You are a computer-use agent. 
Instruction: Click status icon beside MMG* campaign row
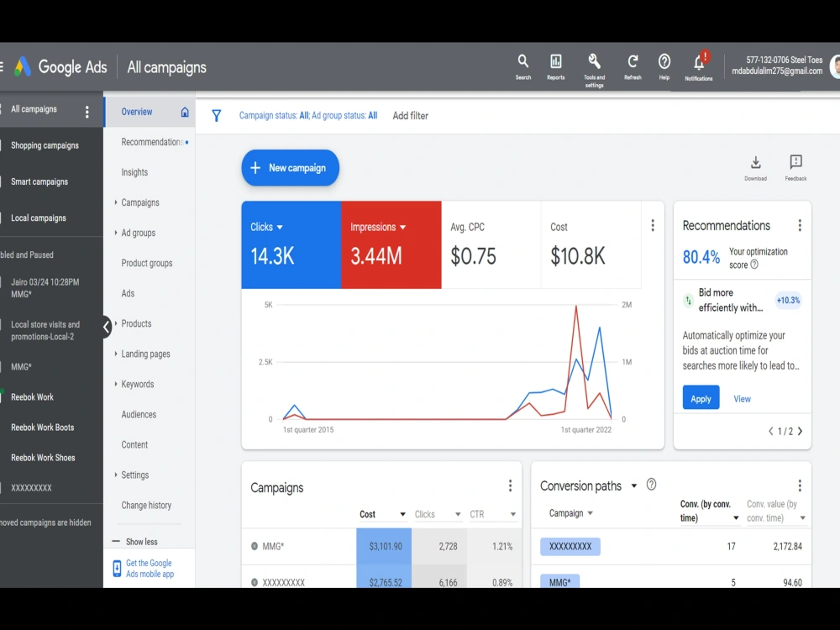(255, 547)
